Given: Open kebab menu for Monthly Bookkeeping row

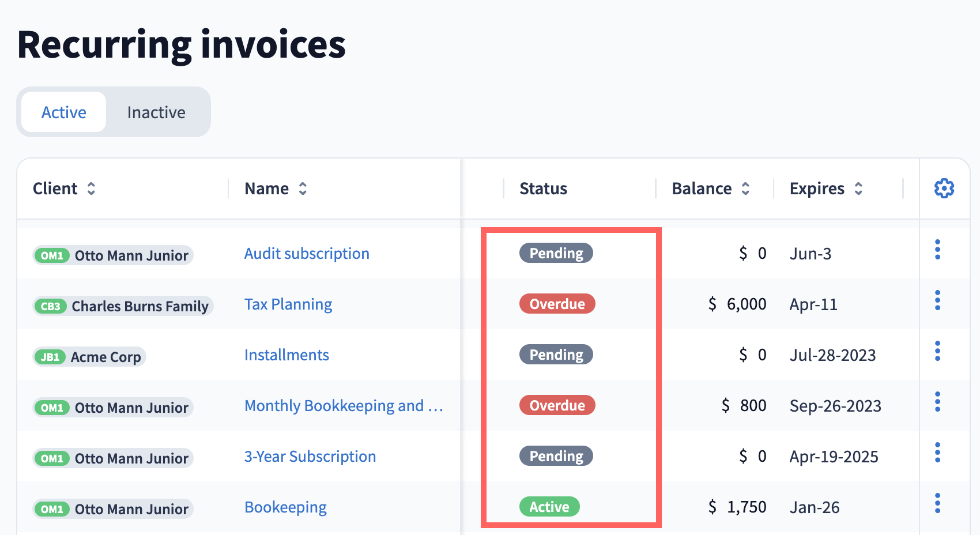Looking at the screenshot, I should pyautogui.click(x=937, y=402).
